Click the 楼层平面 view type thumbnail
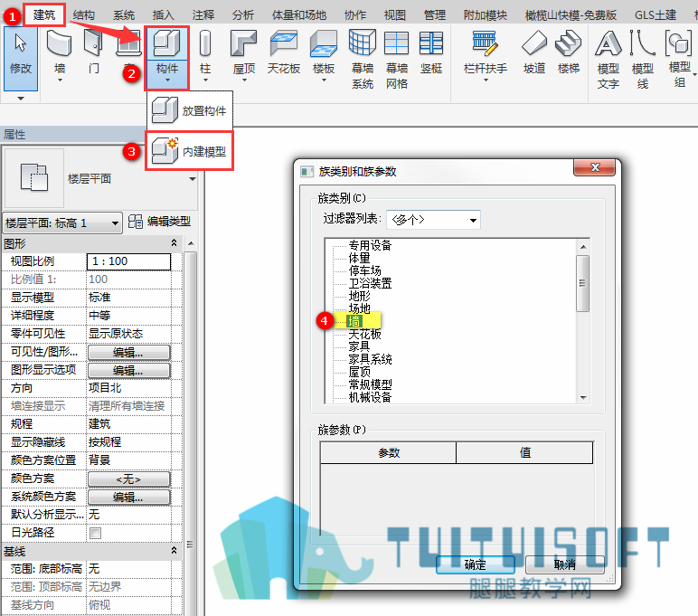The height and width of the screenshot is (616, 698). coord(34,177)
